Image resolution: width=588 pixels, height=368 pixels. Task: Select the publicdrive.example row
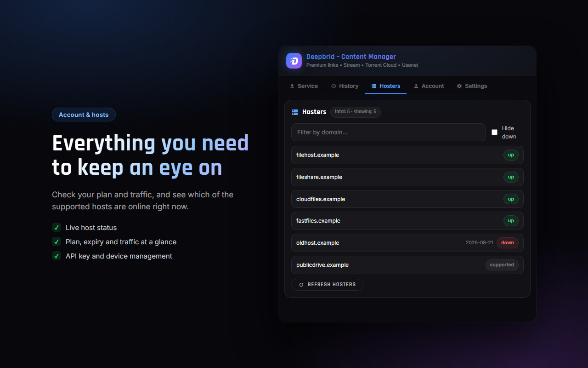point(407,265)
